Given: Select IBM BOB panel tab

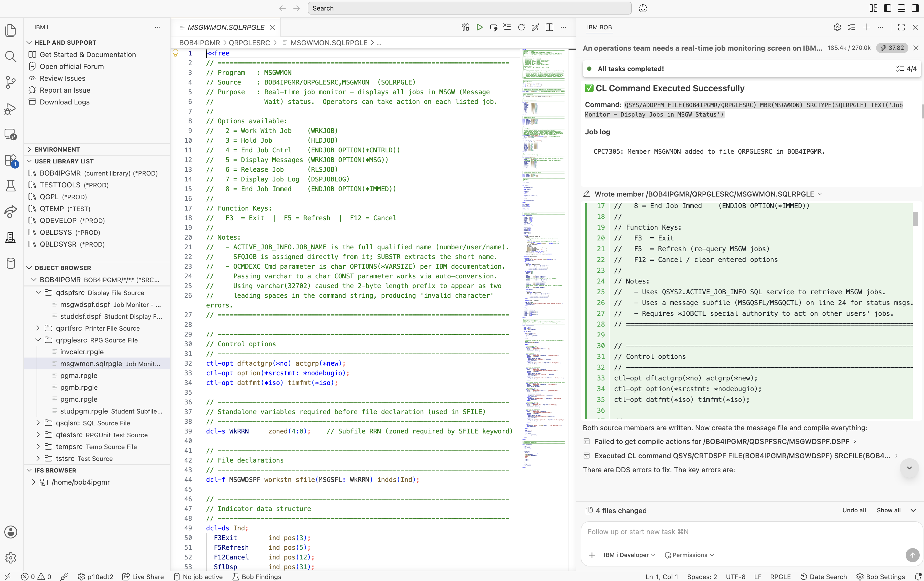Looking at the screenshot, I should (599, 27).
